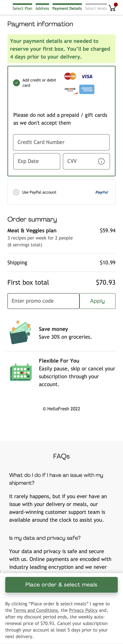This screenshot has width=123, height=644.
Task: Open the Select Meals step
Action: (96, 8)
